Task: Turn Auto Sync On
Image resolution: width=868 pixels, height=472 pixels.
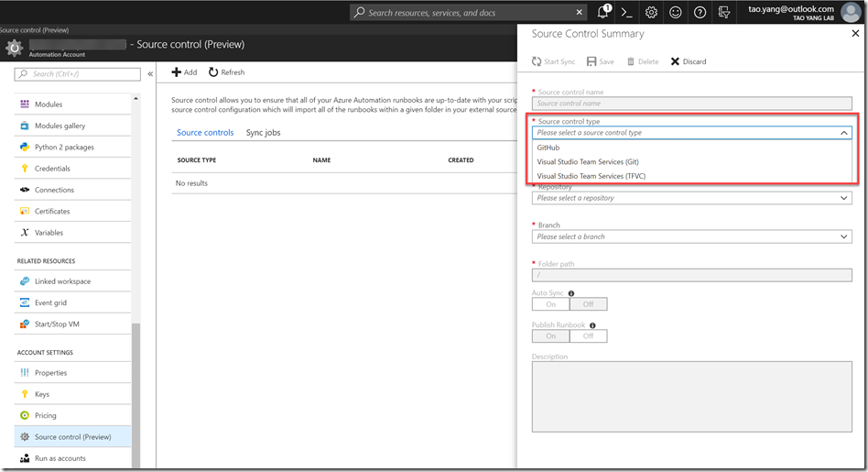Action: pyautogui.click(x=551, y=304)
